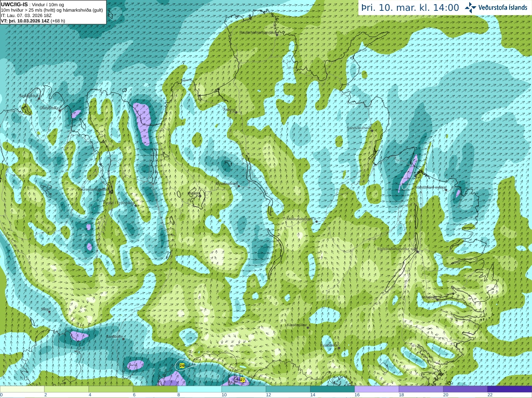
Task: Click the Sandbúðir station label
Action: coord(114,337)
